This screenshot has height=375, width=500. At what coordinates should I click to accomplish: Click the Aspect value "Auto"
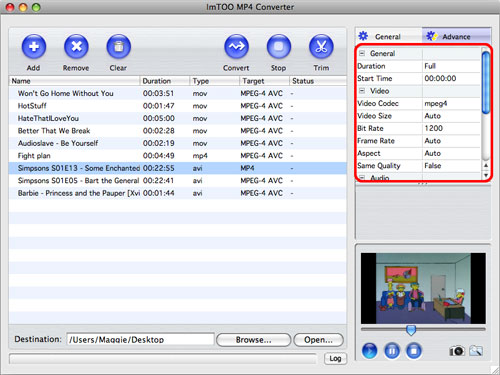[x=433, y=153]
